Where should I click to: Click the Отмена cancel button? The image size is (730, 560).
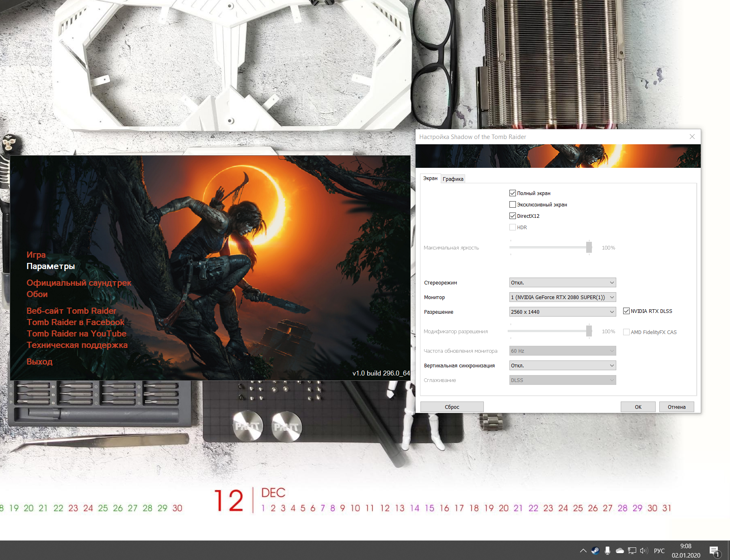(677, 407)
